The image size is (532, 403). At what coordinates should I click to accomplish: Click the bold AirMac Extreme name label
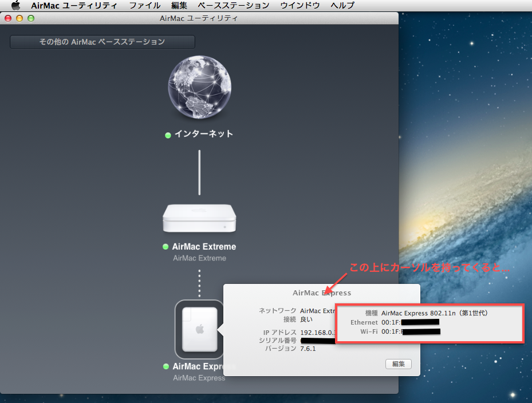(x=204, y=247)
